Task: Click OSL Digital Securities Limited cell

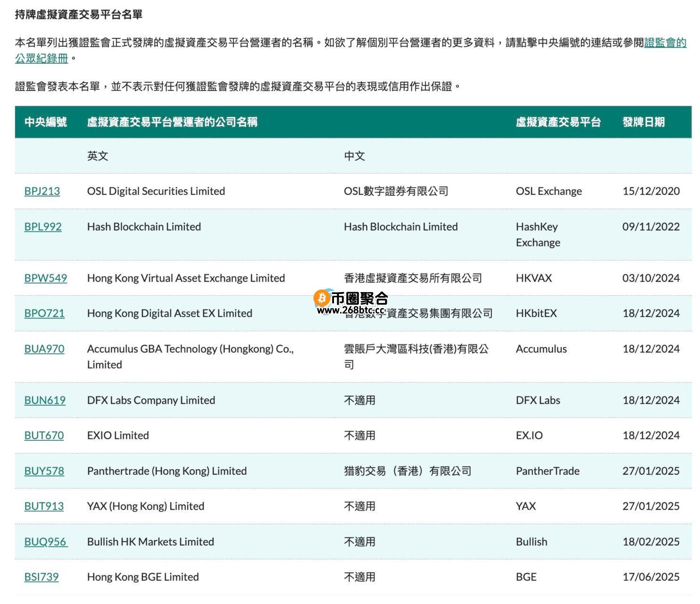Action: [156, 191]
